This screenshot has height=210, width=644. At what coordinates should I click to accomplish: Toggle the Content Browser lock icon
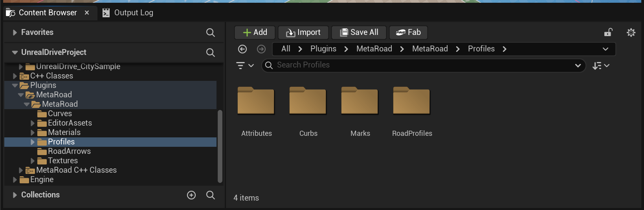(608, 33)
